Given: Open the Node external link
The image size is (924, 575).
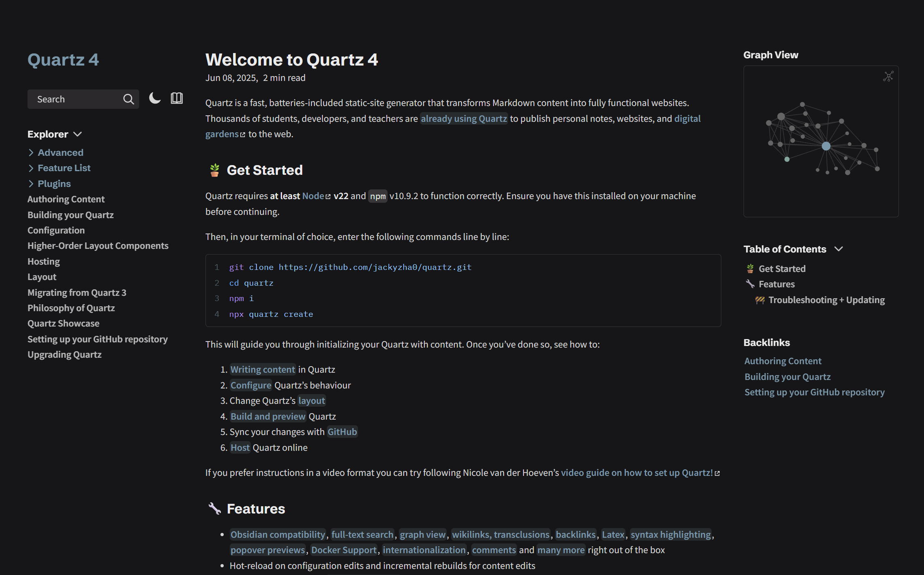Looking at the screenshot, I should pyautogui.click(x=316, y=196).
